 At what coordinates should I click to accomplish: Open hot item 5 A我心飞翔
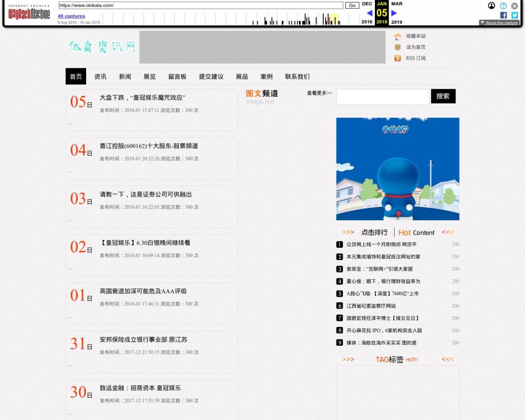(382, 294)
